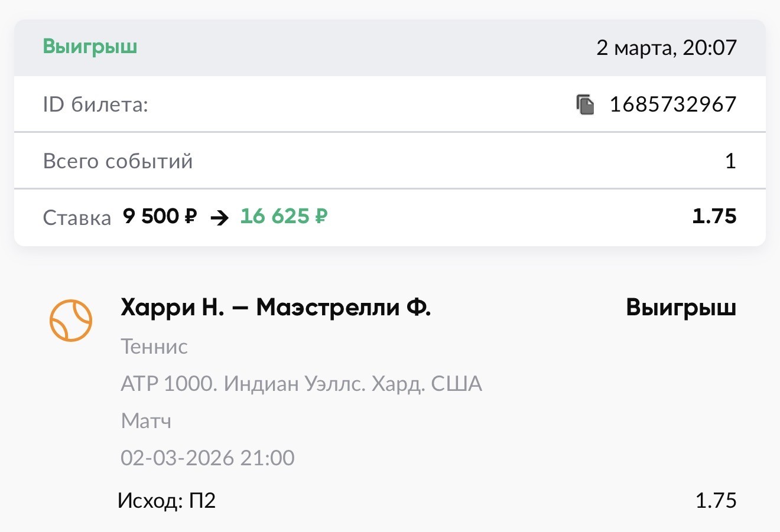The width and height of the screenshot is (780, 532).
Task: Click the total events count of 1
Action: click(730, 161)
